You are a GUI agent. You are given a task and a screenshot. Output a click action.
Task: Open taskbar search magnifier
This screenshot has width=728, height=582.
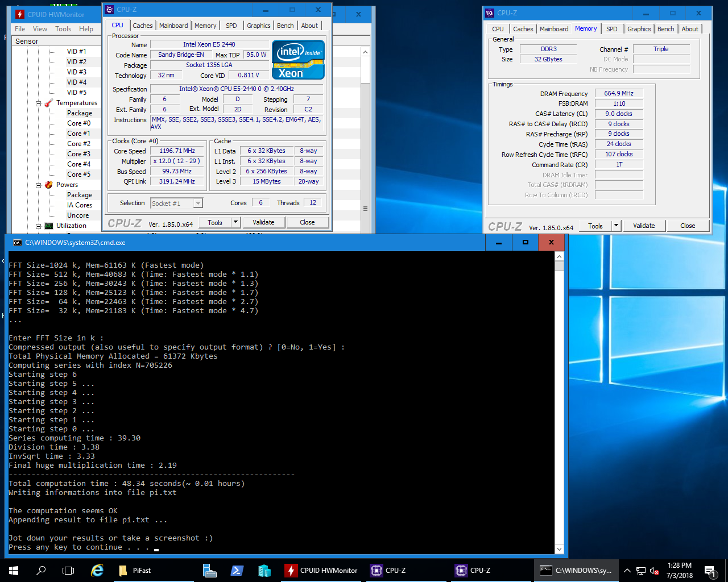tap(41, 570)
